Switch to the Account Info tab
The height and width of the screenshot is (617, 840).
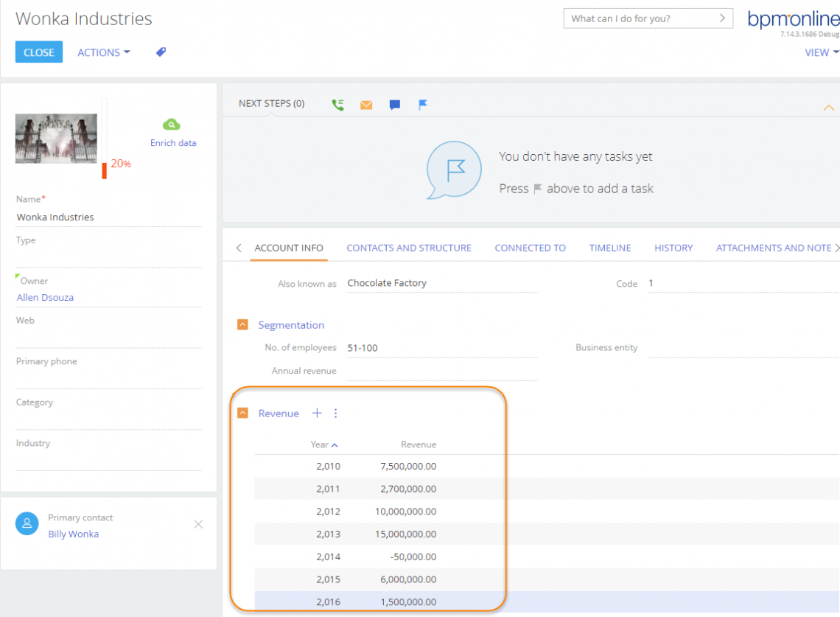point(289,248)
